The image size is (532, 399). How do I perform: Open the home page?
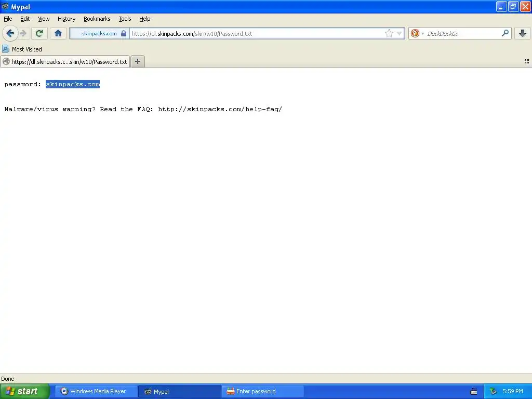[58, 33]
